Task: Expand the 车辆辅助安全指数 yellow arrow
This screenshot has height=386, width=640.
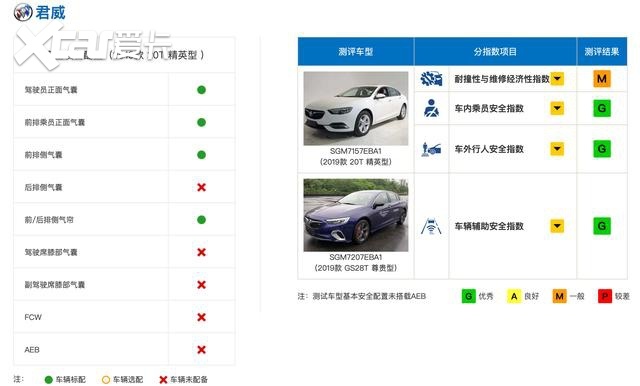Action: pos(557,226)
